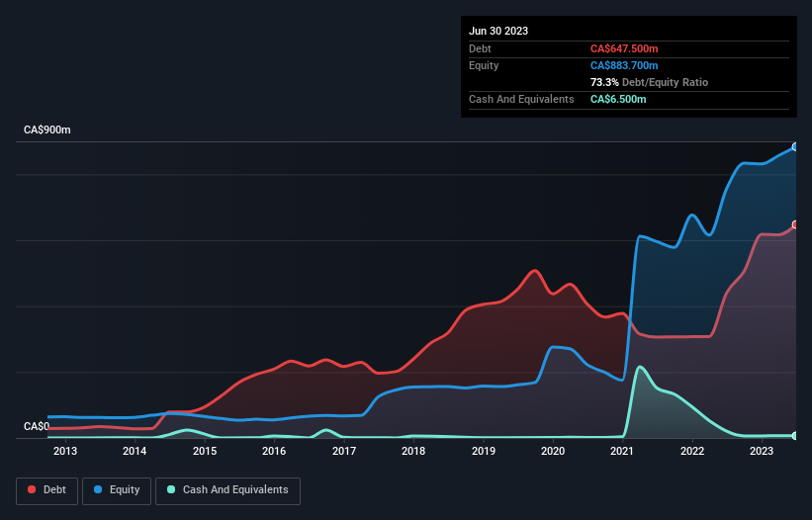812x520 pixels.
Task: Click the 2015 x-axis label
Action: click(205, 451)
